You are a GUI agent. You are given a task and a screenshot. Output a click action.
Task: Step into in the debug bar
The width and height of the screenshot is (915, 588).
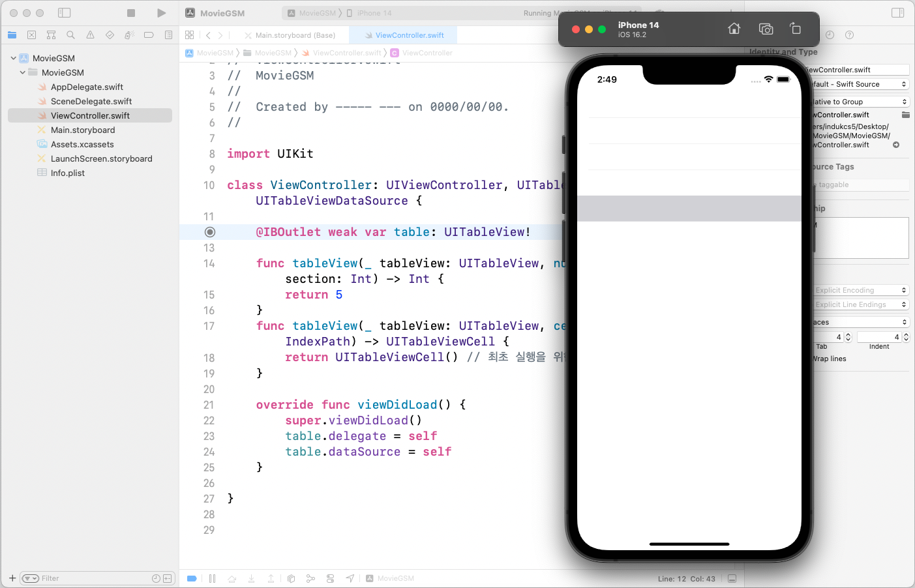coord(251,578)
